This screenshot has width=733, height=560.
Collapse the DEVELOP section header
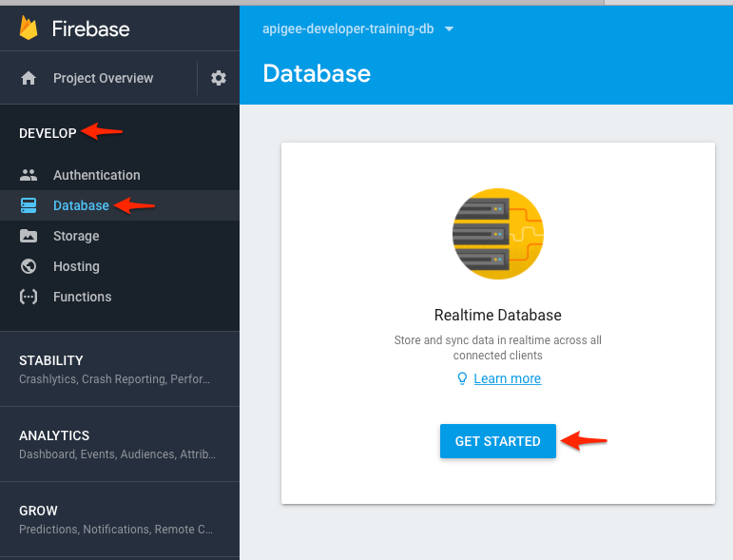pyautogui.click(x=48, y=133)
